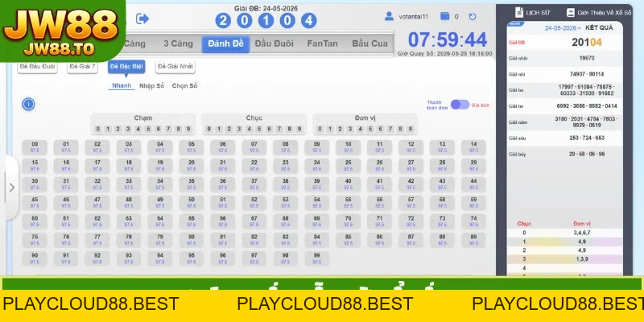Click the 3,4,6,7 Đơn vị stats cell
Viewport: 644px width, 322px height.
(581, 233)
